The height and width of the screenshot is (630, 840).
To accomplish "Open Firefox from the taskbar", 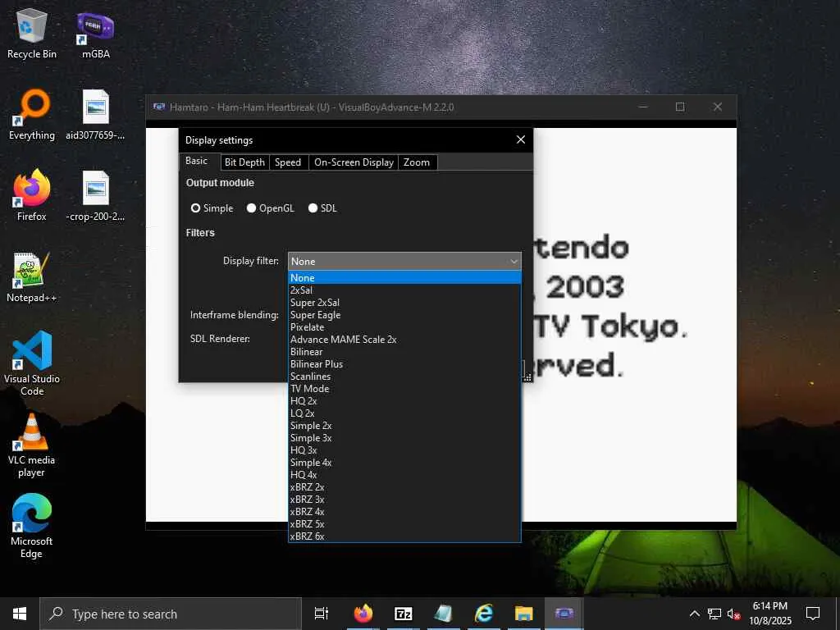I will (363, 614).
